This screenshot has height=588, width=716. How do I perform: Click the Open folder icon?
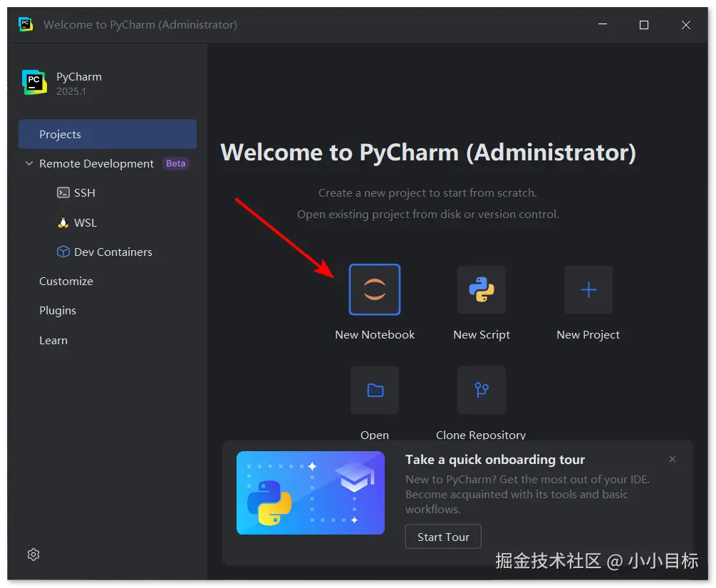(375, 390)
